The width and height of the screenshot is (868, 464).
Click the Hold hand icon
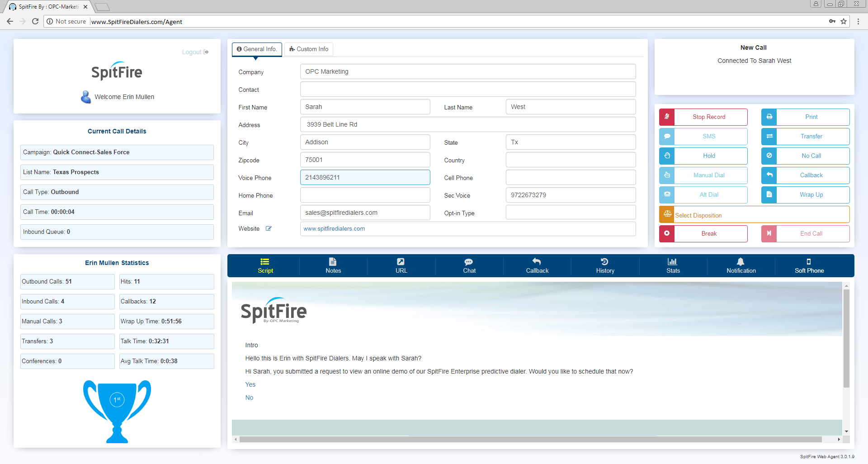[667, 156]
